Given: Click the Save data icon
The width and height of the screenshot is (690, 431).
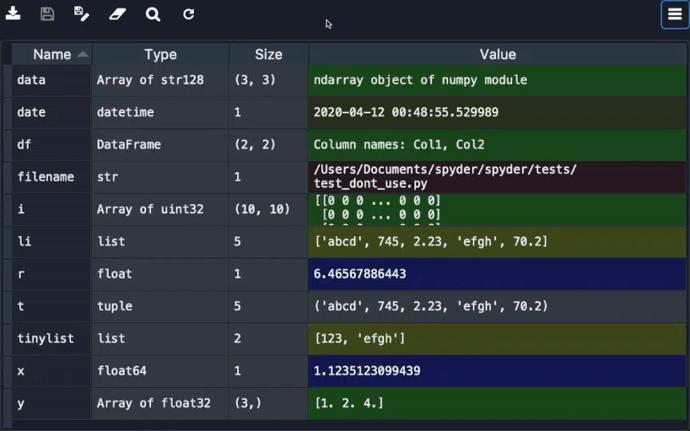Looking at the screenshot, I should 47,14.
